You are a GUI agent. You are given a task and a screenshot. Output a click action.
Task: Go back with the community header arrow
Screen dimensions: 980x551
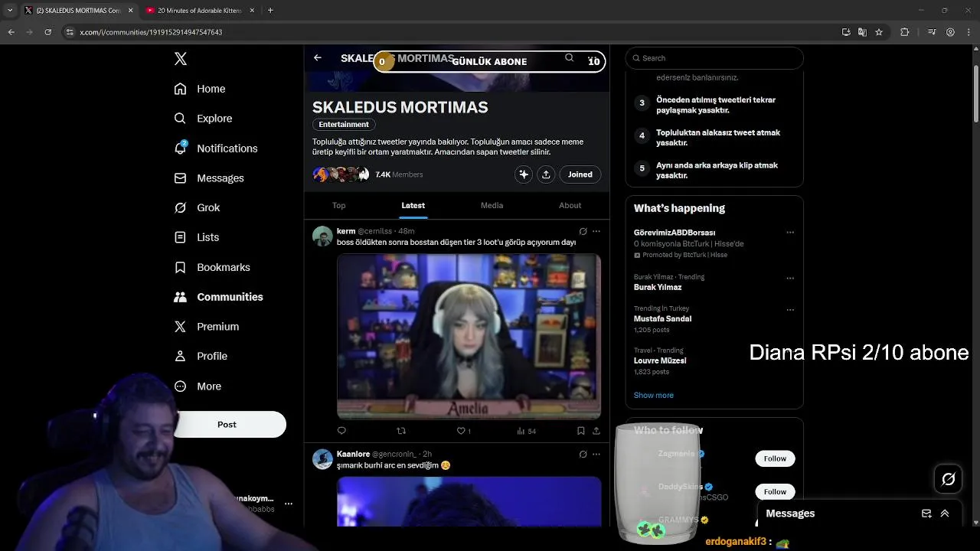tap(318, 58)
